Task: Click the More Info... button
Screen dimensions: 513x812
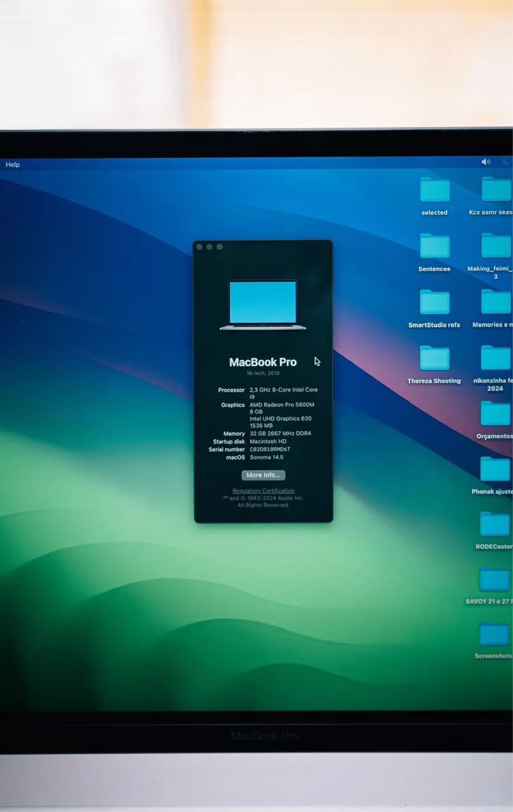Action: [263, 475]
